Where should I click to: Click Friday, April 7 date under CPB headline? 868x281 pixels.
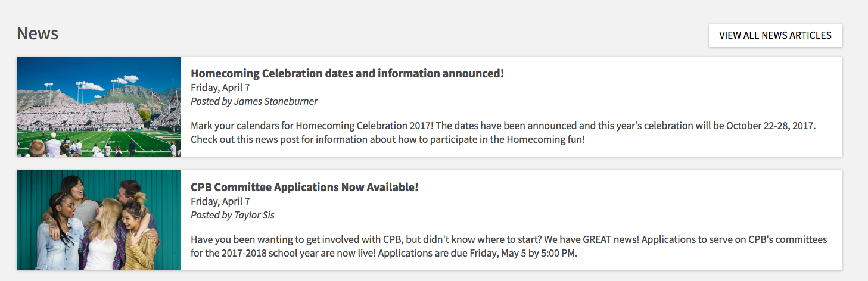(220, 201)
